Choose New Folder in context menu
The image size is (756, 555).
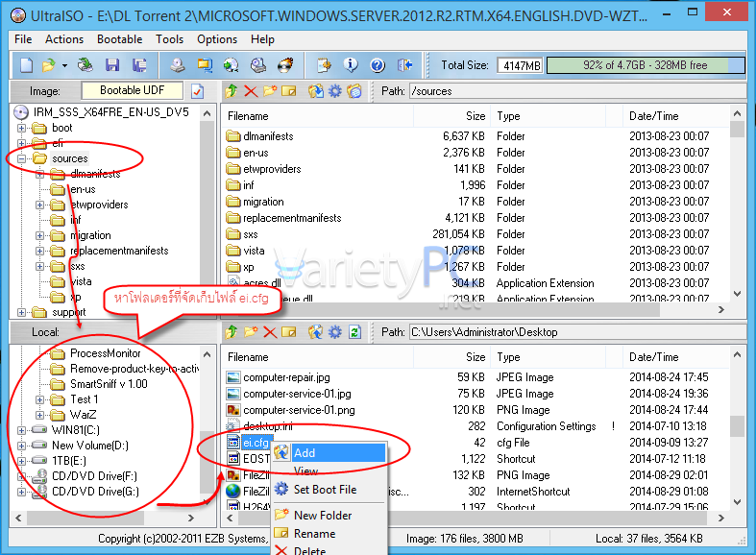(329, 516)
